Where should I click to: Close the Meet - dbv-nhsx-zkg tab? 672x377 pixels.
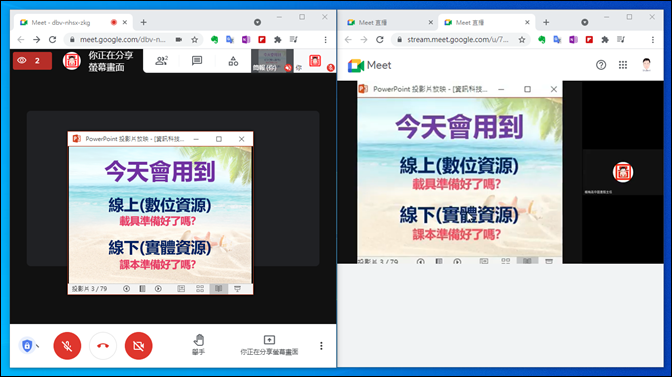pos(125,22)
